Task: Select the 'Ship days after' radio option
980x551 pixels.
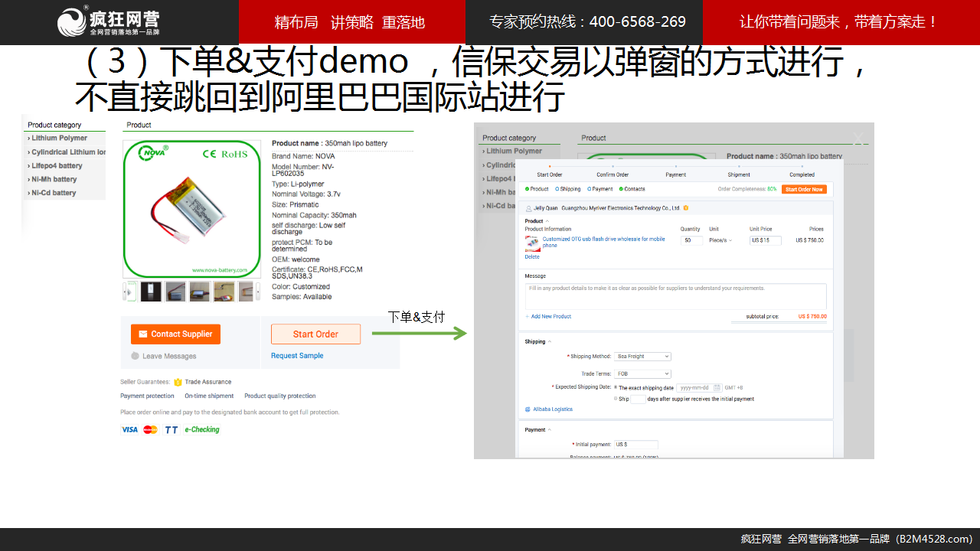Action: pos(616,399)
